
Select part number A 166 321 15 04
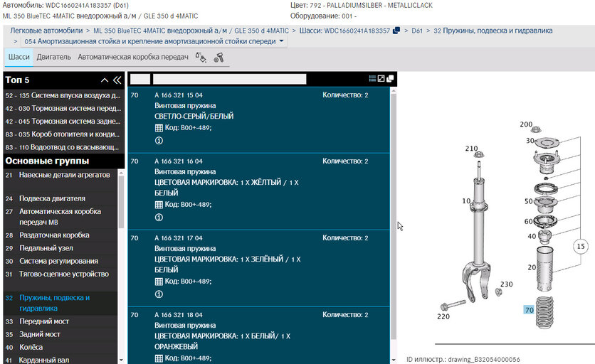coord(179,95)
